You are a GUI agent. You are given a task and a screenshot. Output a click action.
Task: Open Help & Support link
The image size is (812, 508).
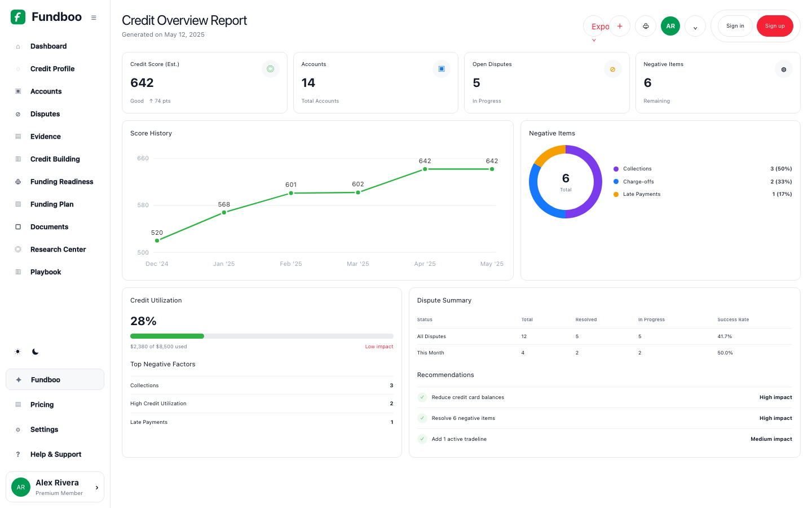(x=55, y=454)
